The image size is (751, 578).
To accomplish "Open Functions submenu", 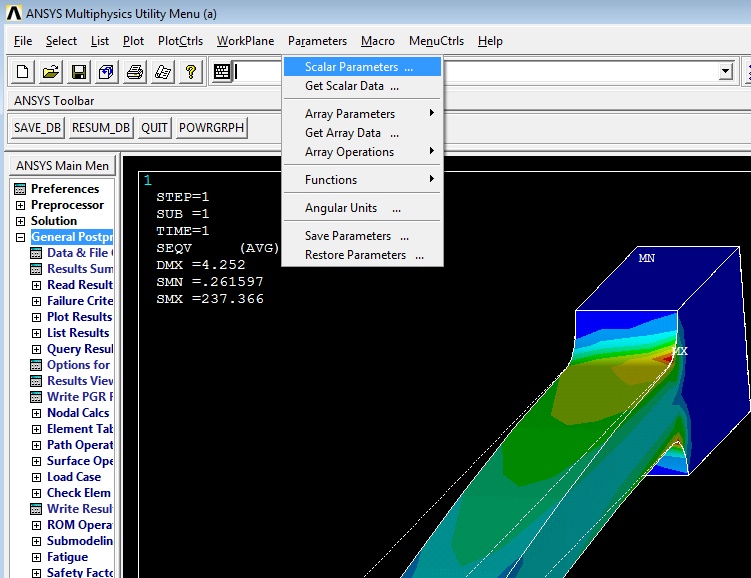I will (x=362, y=180).
